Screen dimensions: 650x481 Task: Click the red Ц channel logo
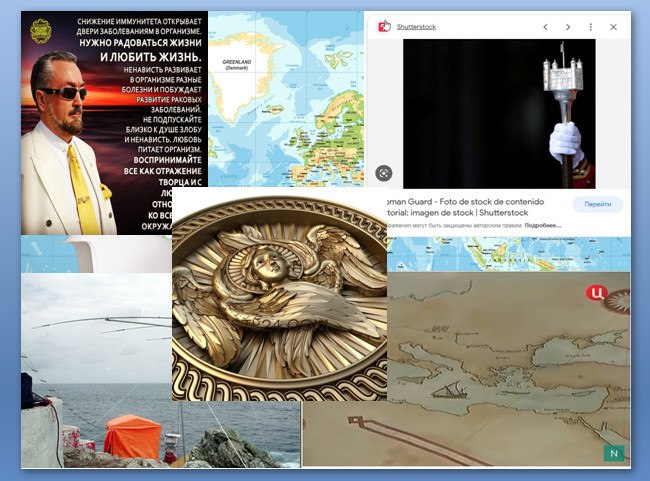597,293
